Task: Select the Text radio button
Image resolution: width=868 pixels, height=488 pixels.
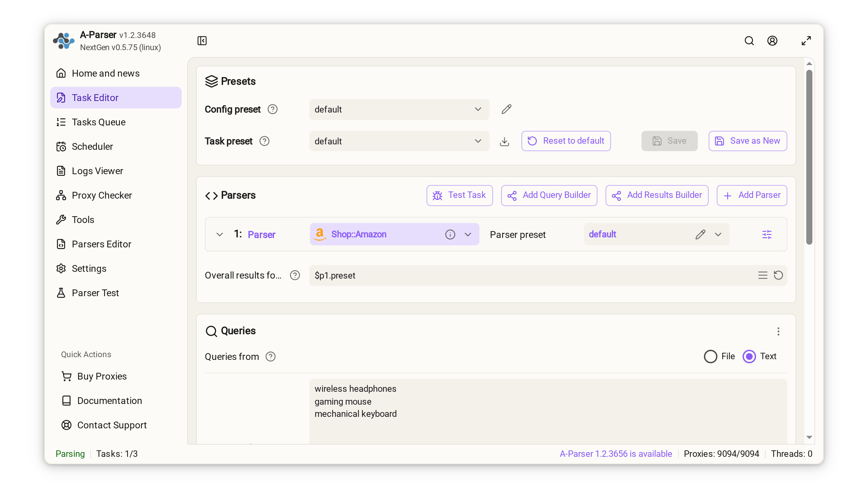Action: [749, 356]
